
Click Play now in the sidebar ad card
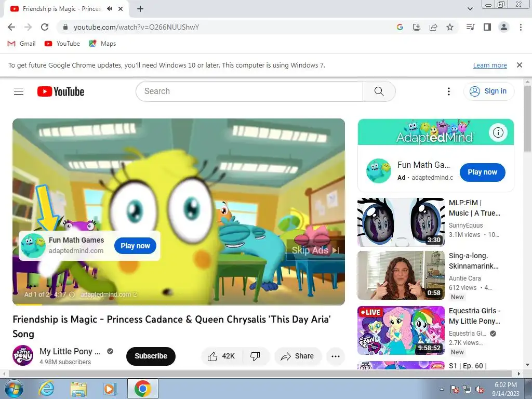coord(482,172)
